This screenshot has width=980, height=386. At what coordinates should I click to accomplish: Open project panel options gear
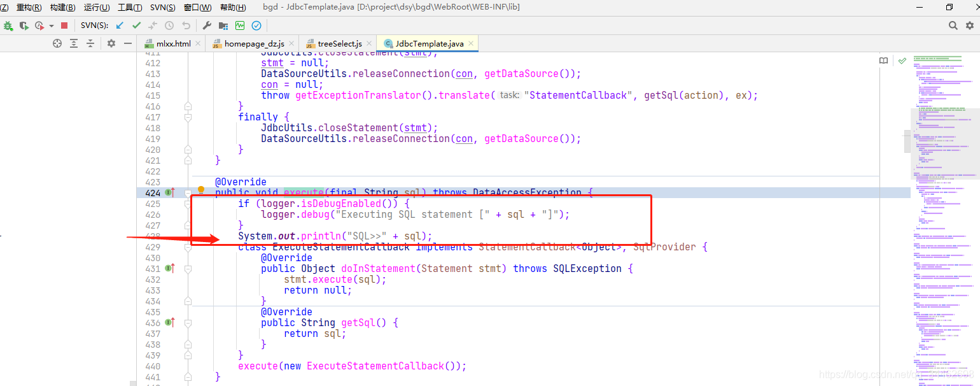111,43
